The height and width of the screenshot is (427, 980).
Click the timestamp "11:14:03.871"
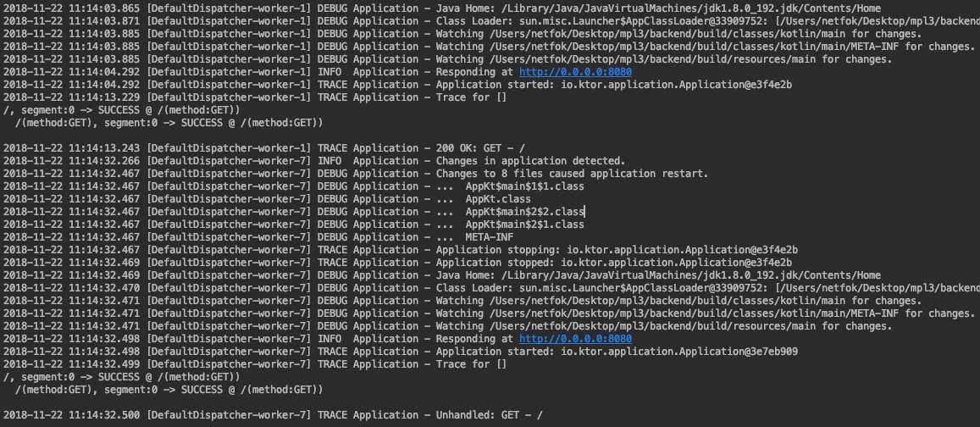tap(104, 20)
